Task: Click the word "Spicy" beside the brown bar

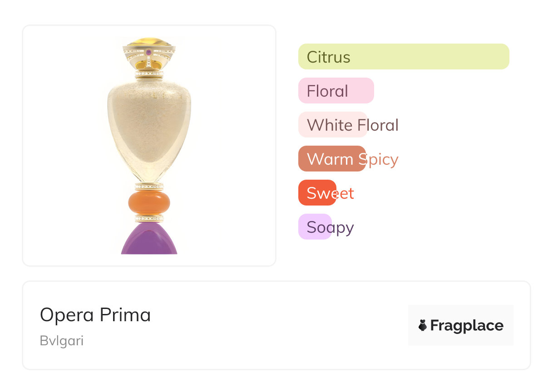Action: click(x=380, y=159)
